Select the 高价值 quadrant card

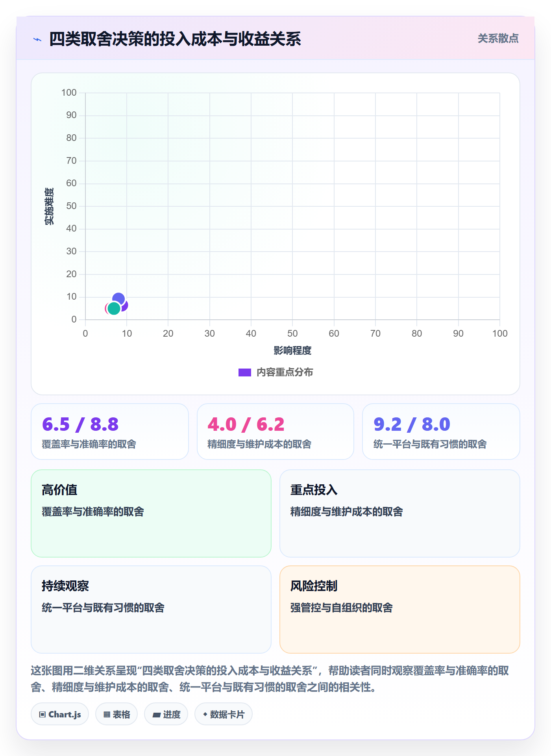click(x=151, y=513)
